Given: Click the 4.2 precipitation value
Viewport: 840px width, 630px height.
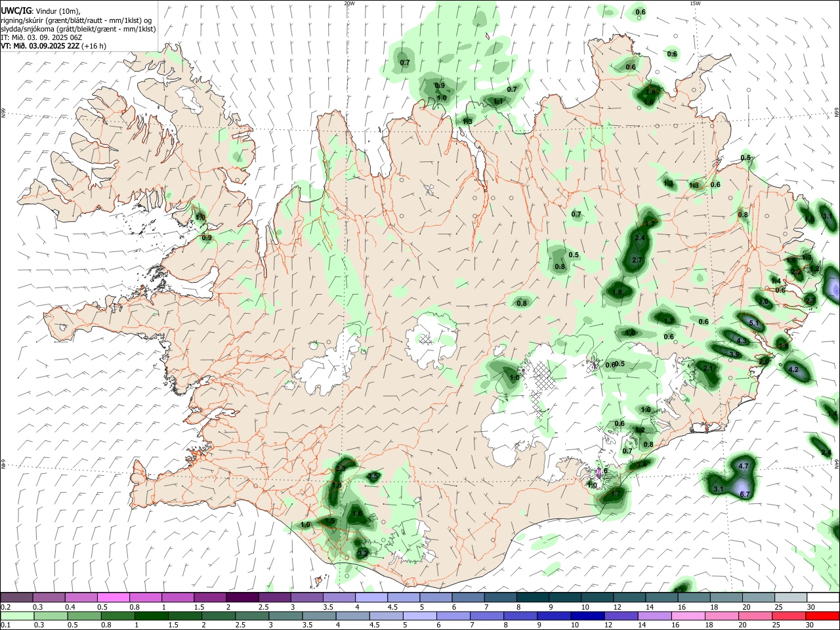Looking at the screenshot, I should 793,369.
